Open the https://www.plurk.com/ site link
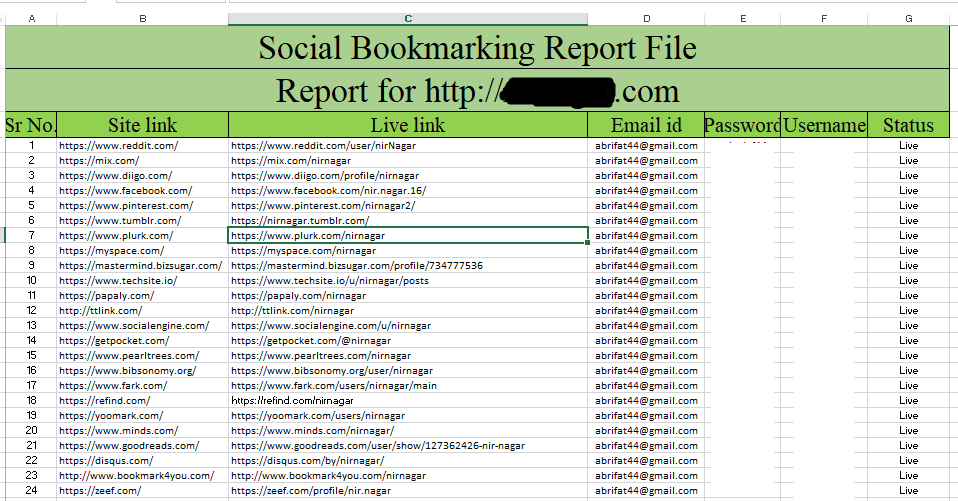The height and width of the screenshot is (501, 958). point(116,235)
